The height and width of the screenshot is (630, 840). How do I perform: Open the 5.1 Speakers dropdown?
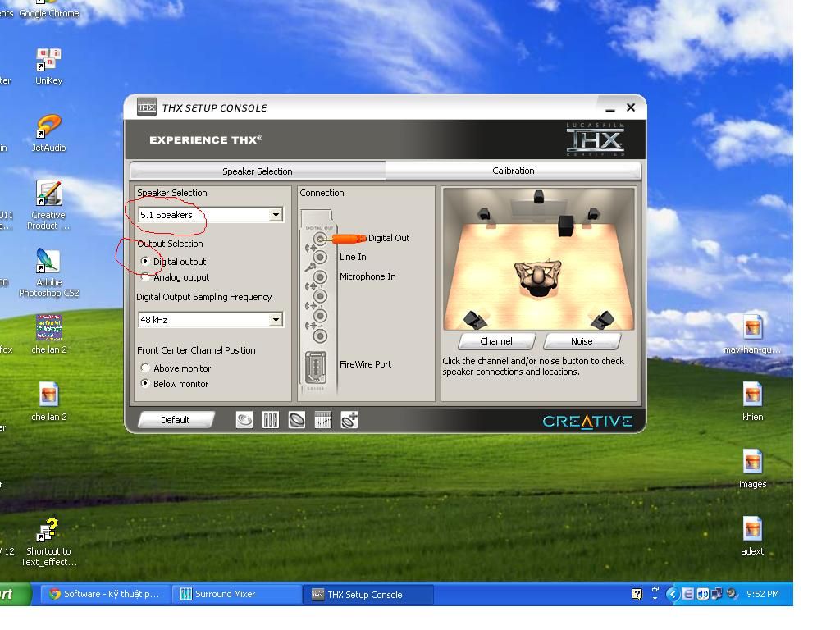(276, 215)
